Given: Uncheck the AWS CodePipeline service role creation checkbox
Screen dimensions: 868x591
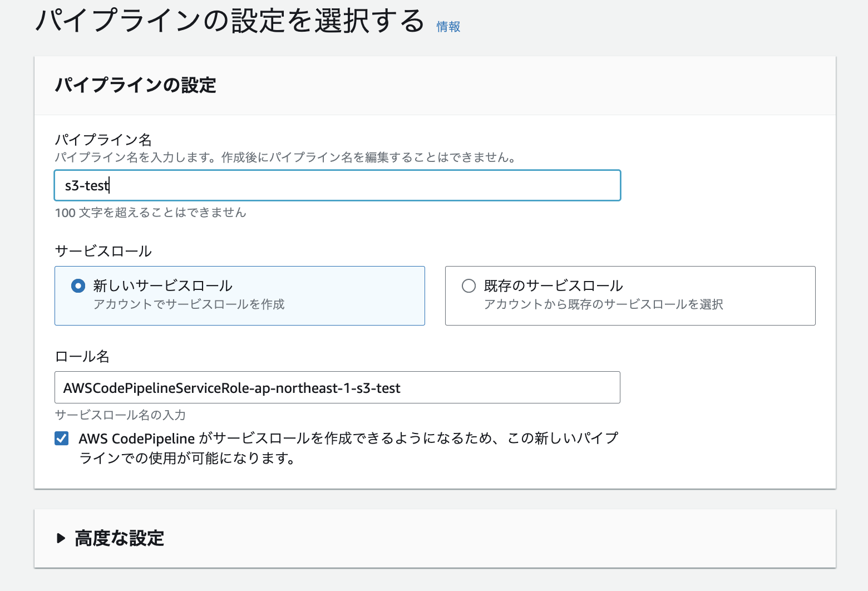Looking at the screenshot, I should click(x=61, y=439).
